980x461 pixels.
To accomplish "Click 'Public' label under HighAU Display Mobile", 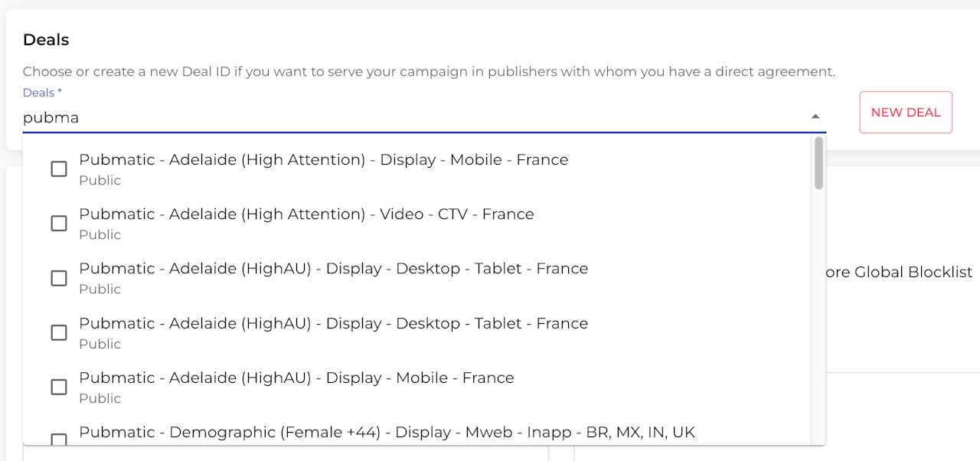I will coord(100,399).
